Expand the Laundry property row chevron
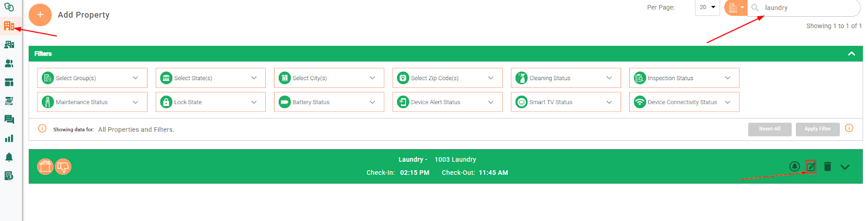 845,167
